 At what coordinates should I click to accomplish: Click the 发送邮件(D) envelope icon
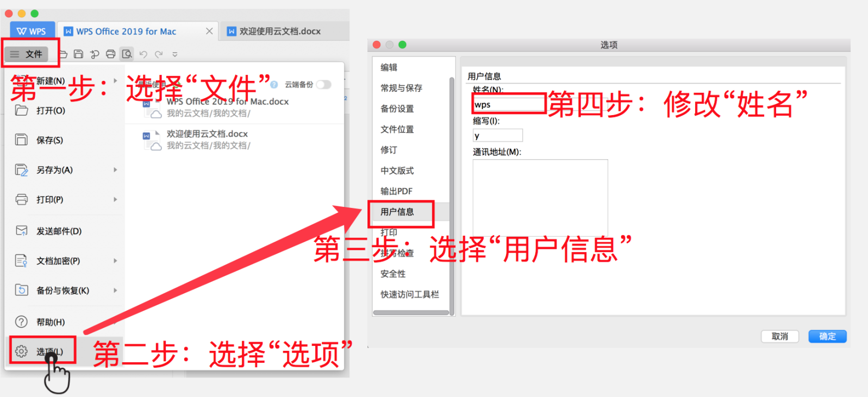point(21,231)
